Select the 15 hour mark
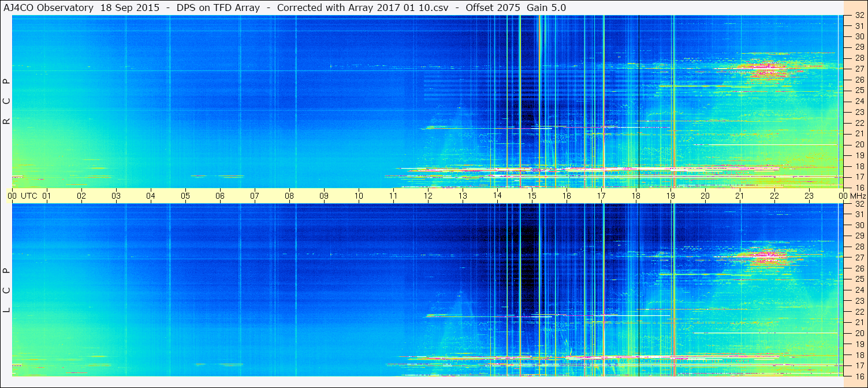This screenshot has width=868, height=388. [532, 196]
